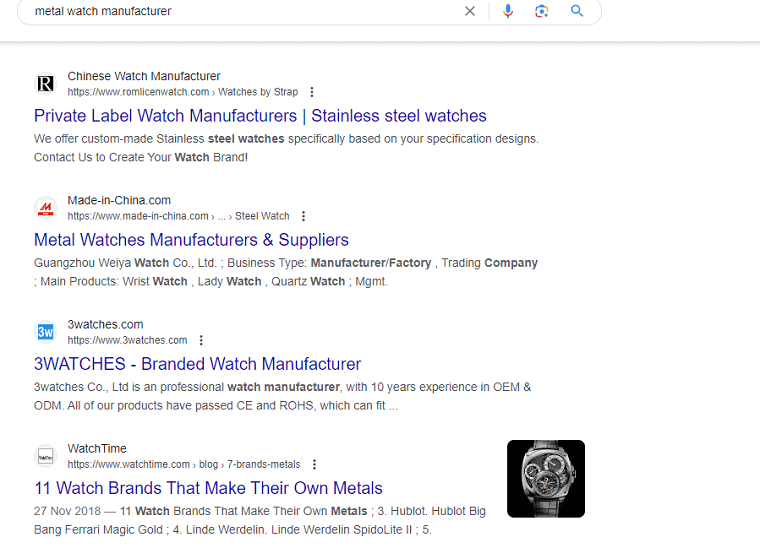
Task: Click the Chinese Watch Manufacturer site name
Action: point(144,76)
